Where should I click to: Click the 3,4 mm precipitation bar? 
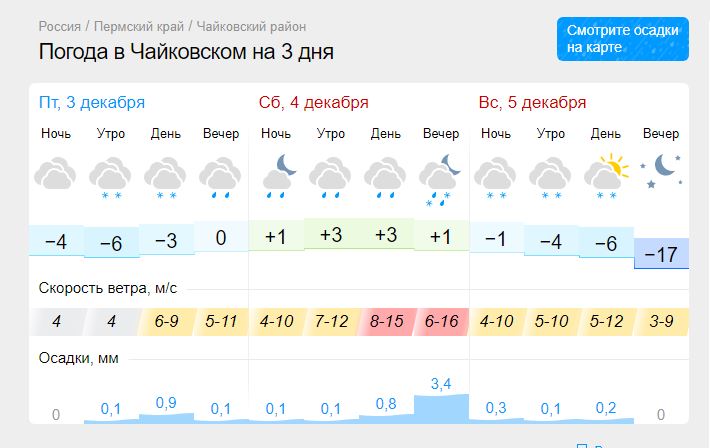click(x=441, y=409)
